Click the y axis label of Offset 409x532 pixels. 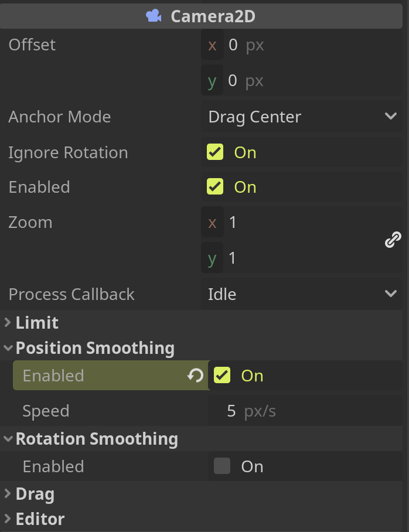212,81
